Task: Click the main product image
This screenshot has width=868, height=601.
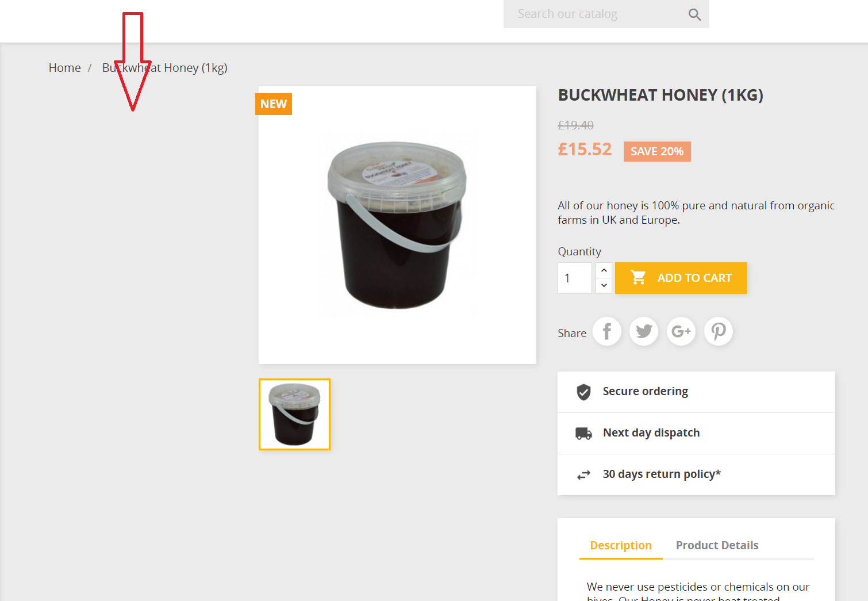Action: point(397,225)
